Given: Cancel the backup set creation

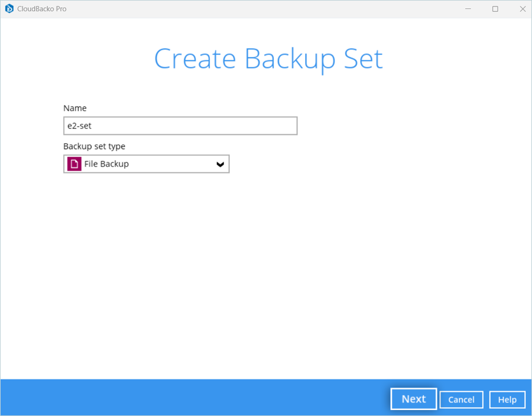Looking at the screenshot, I should tap(461, 399).
